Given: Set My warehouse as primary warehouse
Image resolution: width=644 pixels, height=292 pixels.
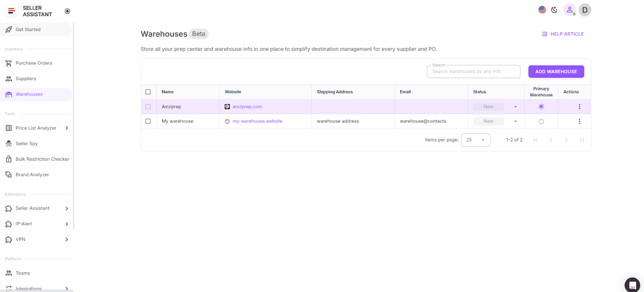Looking at the screenshot, I should 541,121.
